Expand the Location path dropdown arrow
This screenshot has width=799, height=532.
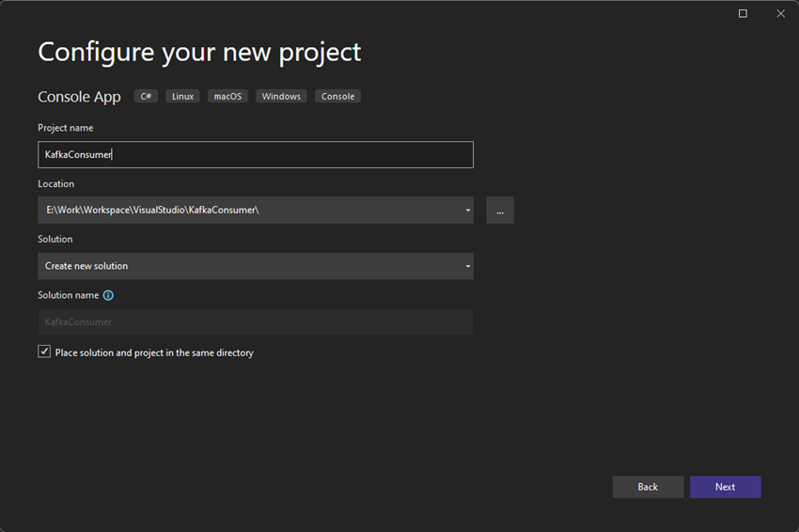(x=468, y=210)
